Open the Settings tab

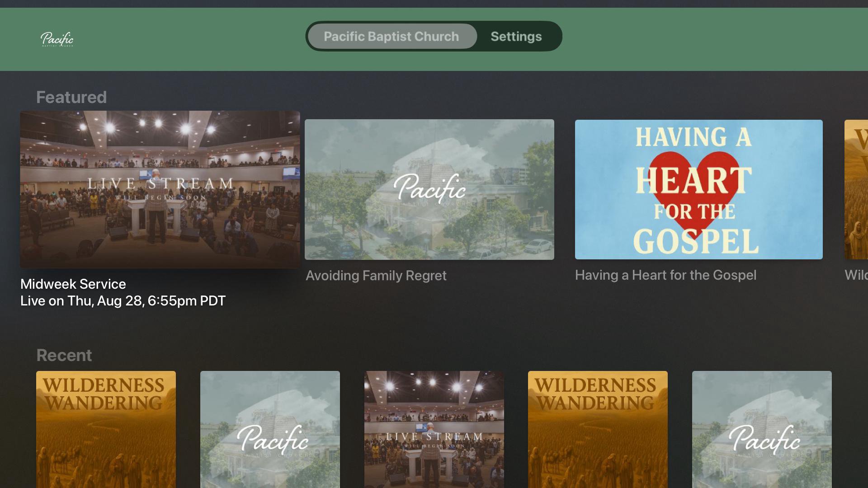516,37
